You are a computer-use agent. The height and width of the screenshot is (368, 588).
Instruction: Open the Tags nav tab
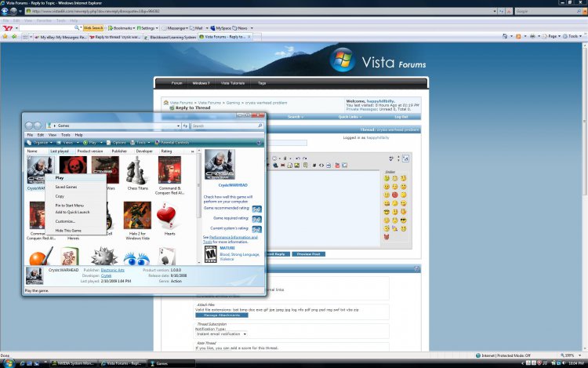click(262, 83)
